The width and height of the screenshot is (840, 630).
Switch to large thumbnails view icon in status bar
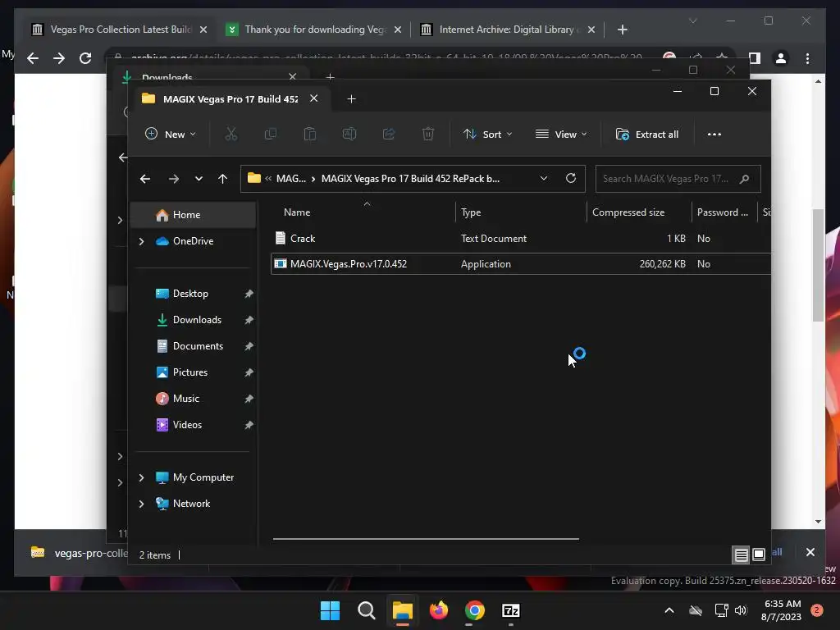(759, 555)
